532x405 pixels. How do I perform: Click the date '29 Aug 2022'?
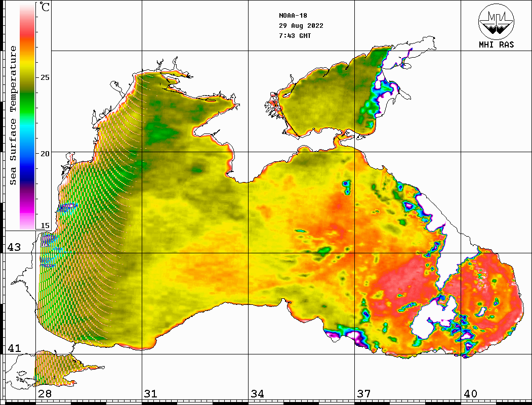(301, 26)
